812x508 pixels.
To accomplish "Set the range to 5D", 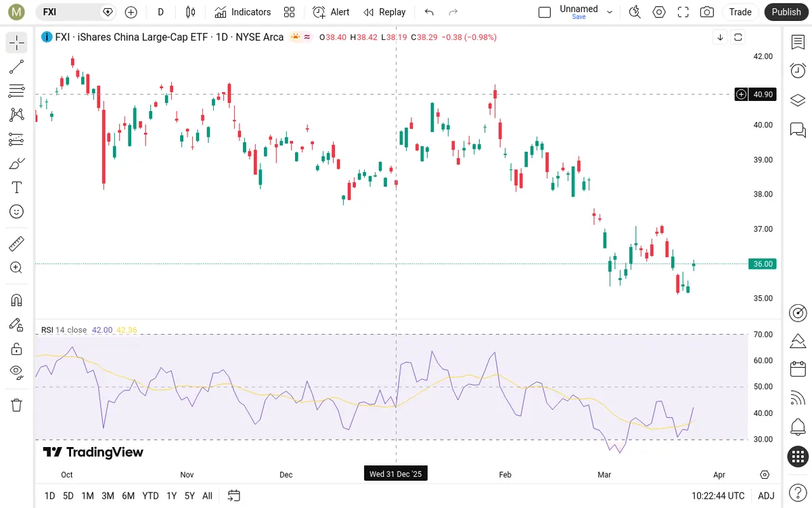I will pyautogui.click(x=68, y=496).
